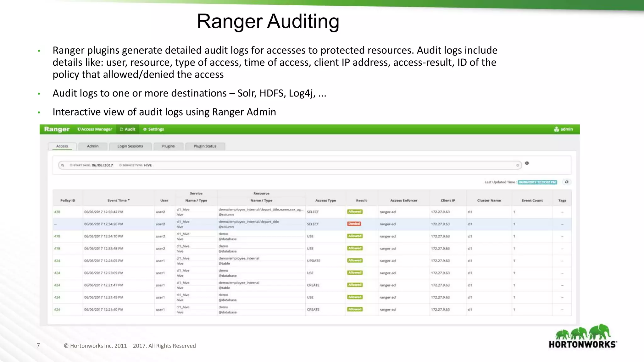Open policy 424 in the 12:23:09 PM row

57,273
